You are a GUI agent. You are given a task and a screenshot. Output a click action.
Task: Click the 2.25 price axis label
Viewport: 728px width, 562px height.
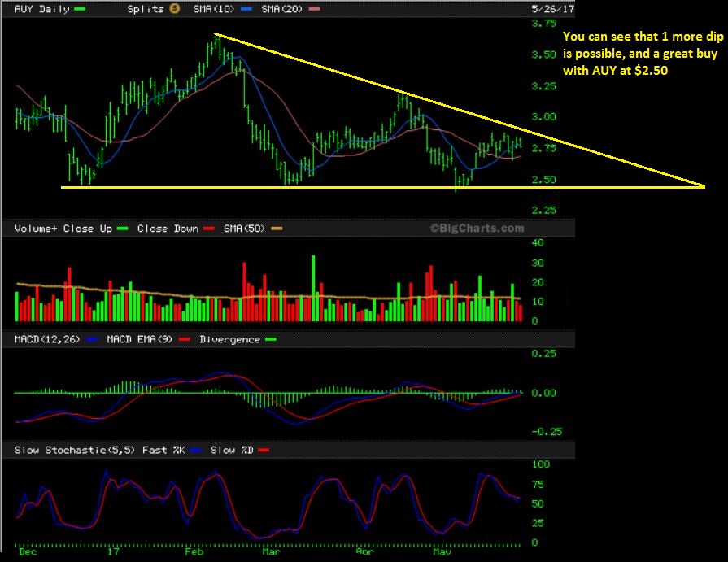coord(543,210)
